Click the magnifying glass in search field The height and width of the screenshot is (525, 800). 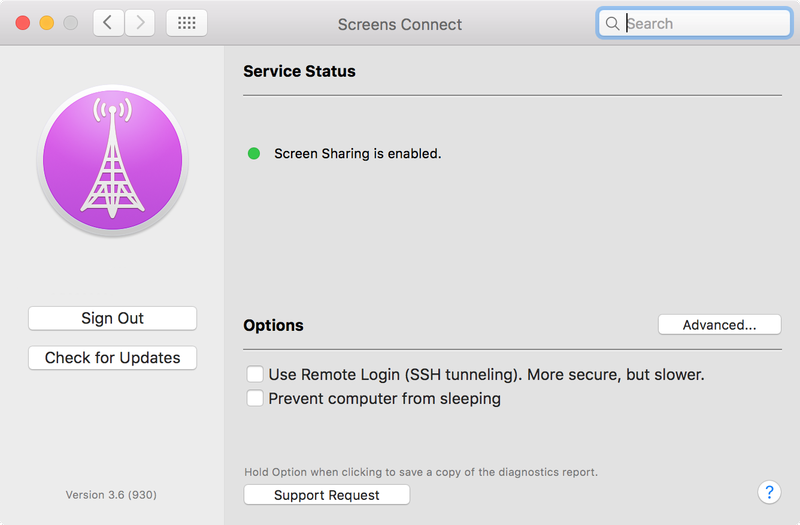click(x=612, y=23)
